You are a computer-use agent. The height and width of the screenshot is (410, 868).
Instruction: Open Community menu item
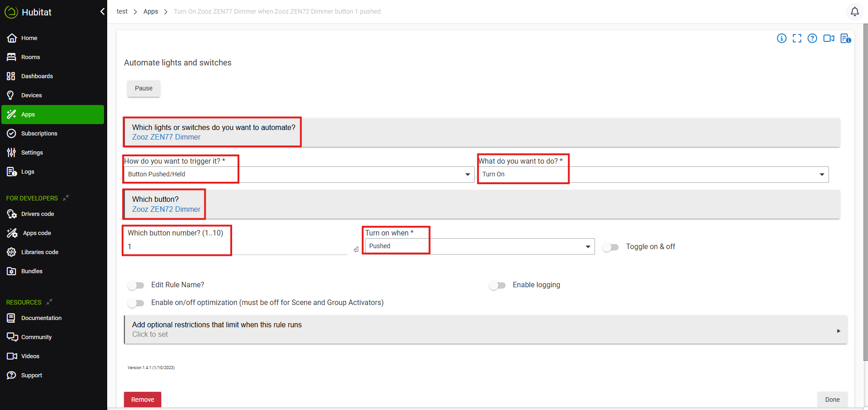coord(53,337)
